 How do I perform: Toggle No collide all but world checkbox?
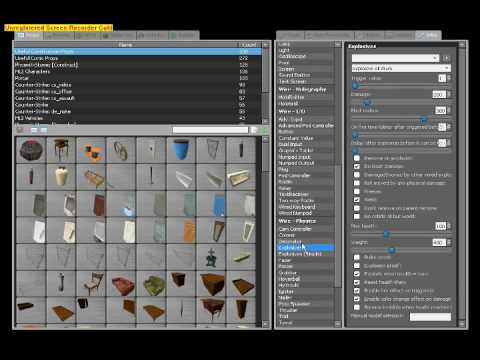coord(357,216)
